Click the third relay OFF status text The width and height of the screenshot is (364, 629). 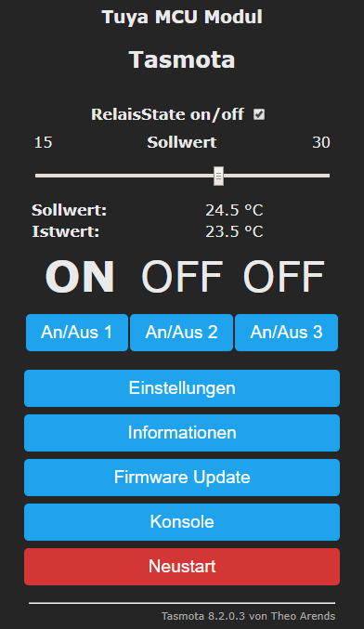pyautogui.click(x=283, y=276)
